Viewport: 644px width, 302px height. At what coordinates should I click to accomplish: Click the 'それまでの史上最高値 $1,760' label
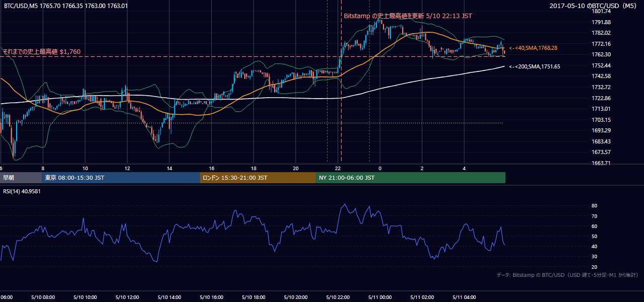(x=41, y=52)
